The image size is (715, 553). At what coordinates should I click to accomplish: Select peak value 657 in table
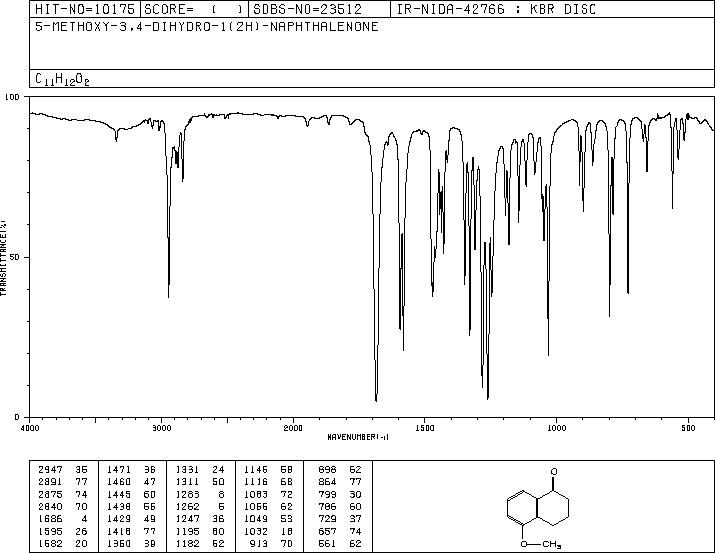point(327,532)
